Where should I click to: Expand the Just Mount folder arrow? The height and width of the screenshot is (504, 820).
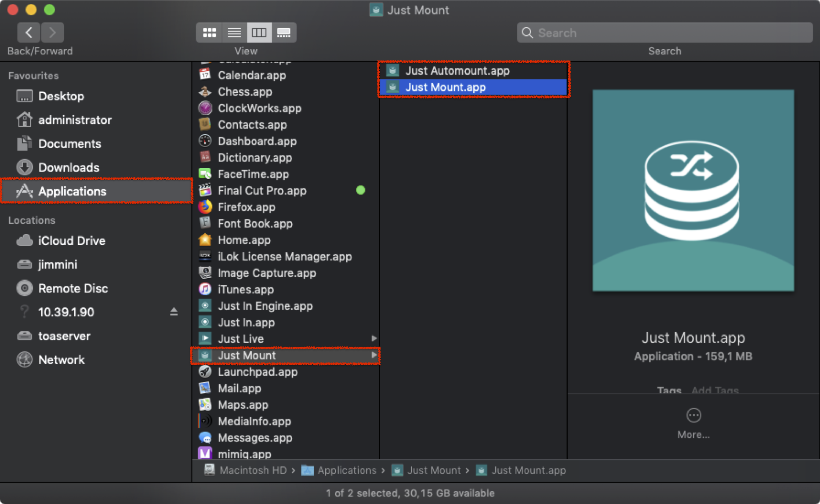point(374,355)
